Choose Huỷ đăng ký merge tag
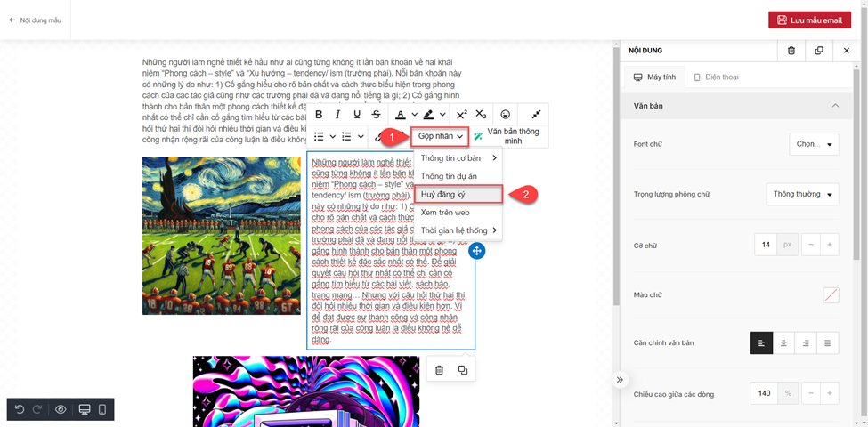 click(x=458, y=194)
